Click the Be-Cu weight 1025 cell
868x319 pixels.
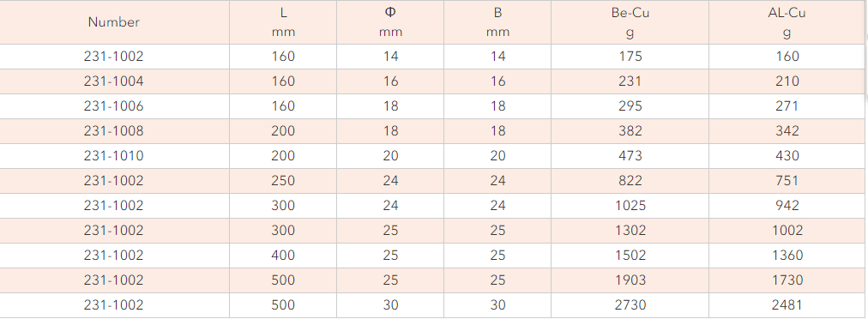630,206
